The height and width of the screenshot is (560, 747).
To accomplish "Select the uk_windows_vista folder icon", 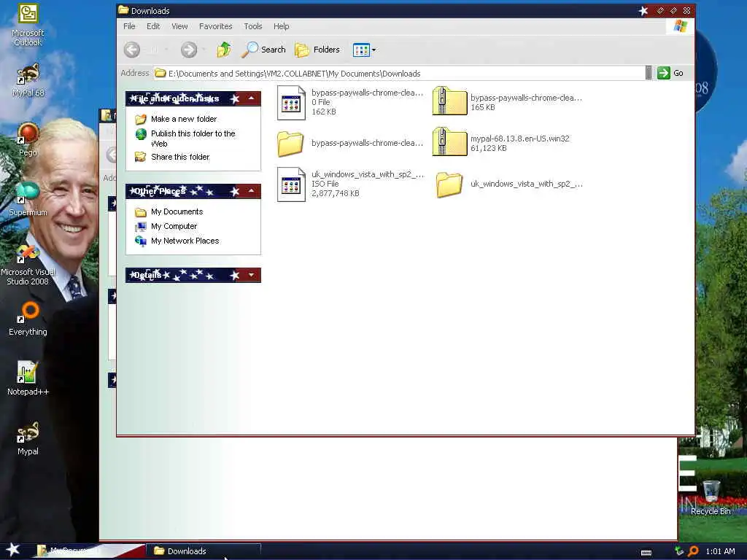I will pyautogui.click(x=449, y=184).
